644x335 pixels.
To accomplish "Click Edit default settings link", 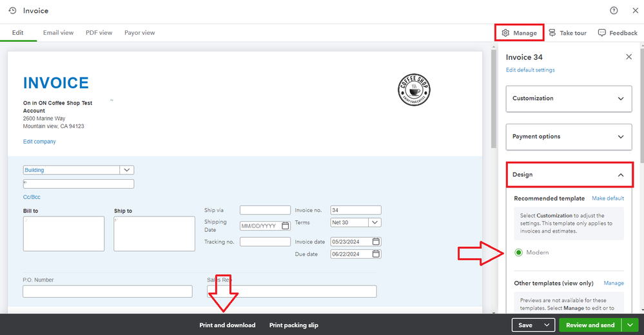I will coord(531,70).
